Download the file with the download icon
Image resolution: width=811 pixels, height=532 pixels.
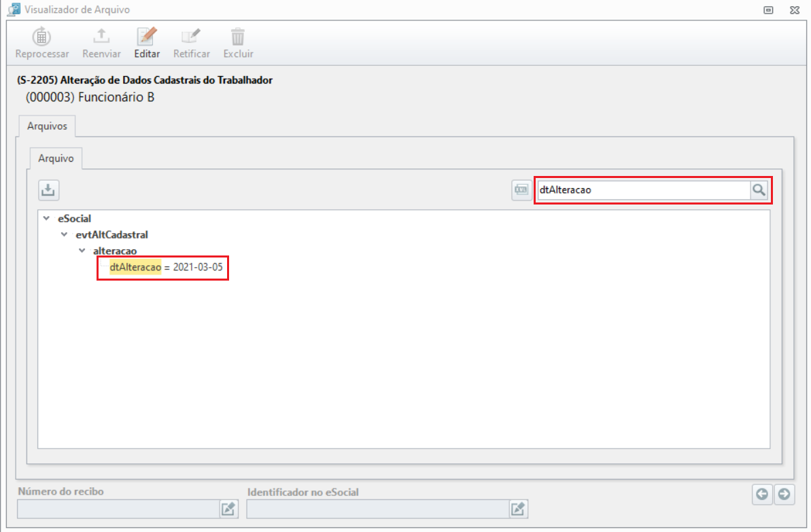(x=49, y=190)
